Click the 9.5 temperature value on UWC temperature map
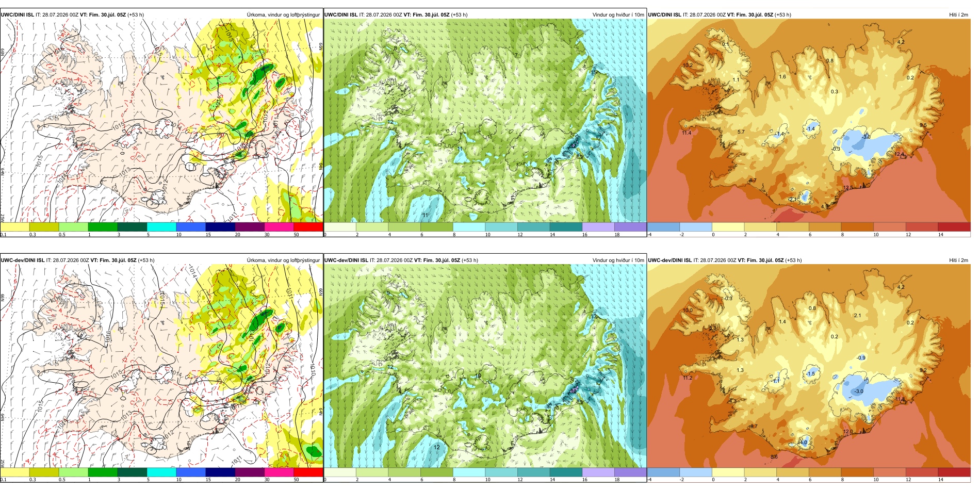Image resolution: width=980 pixels, height=490 pixels. (x=923, y=125)
